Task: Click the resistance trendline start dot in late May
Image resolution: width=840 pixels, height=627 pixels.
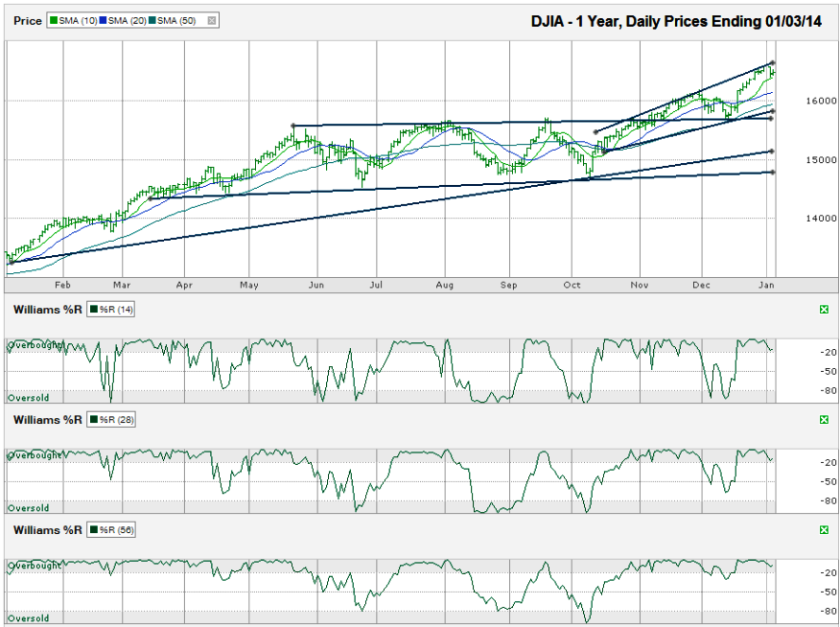Action: coord(293,126)
